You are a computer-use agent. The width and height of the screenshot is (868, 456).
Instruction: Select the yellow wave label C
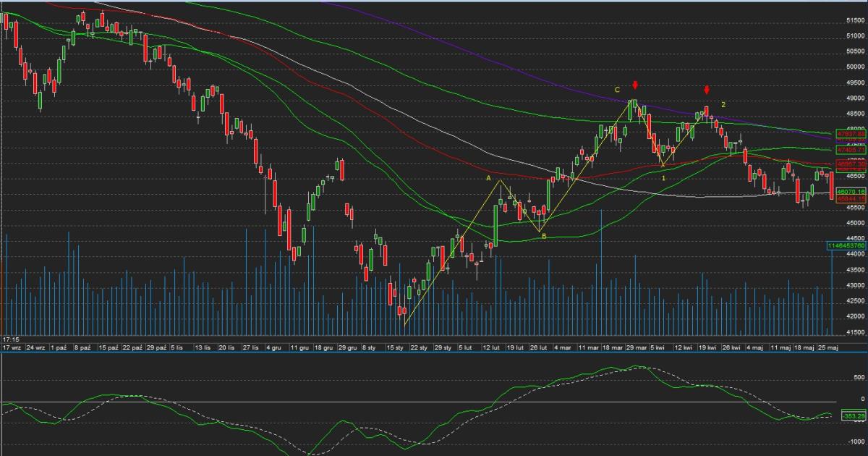pos(617,90)
